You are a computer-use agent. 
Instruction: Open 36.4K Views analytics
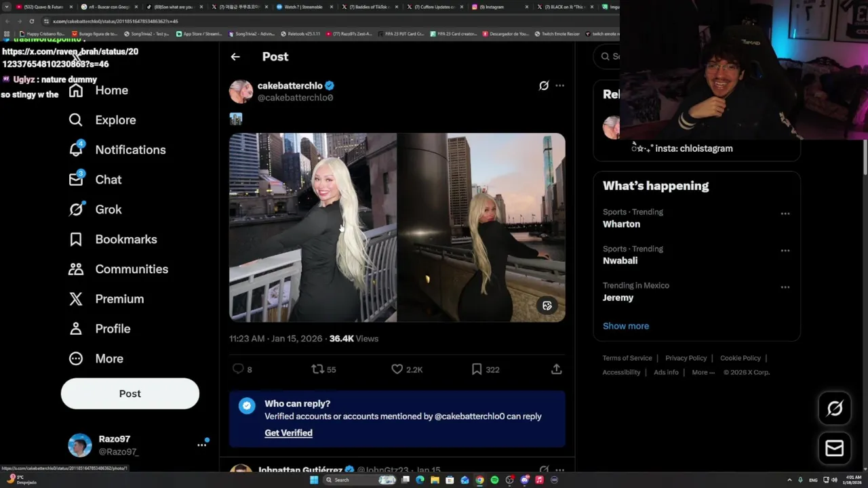(354, 338)
